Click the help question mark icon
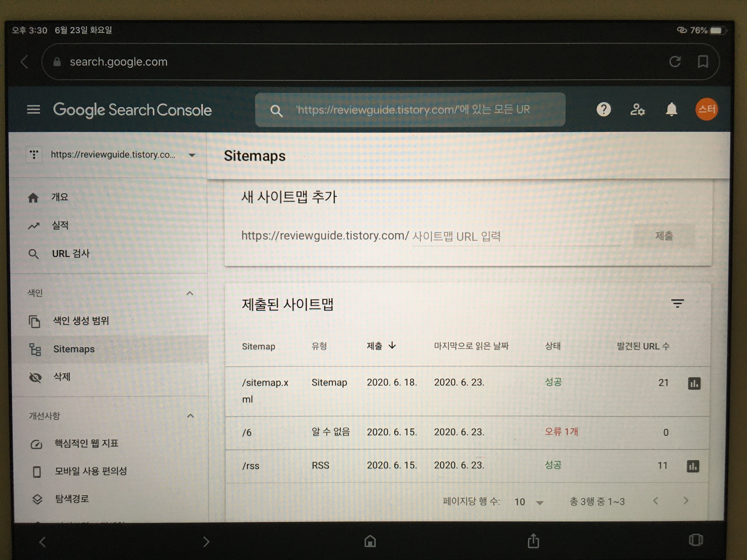Screen dimensions: 747x560 click(603, 109)
